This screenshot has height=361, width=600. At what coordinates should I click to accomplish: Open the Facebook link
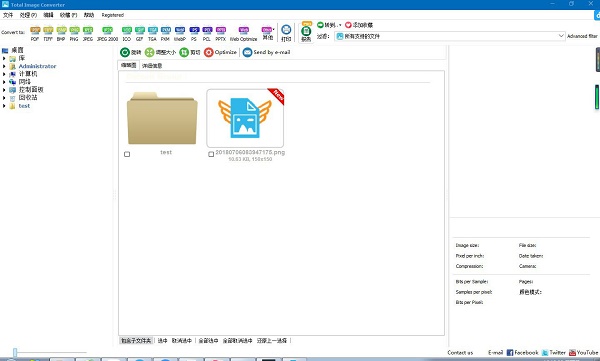point(522,353)
